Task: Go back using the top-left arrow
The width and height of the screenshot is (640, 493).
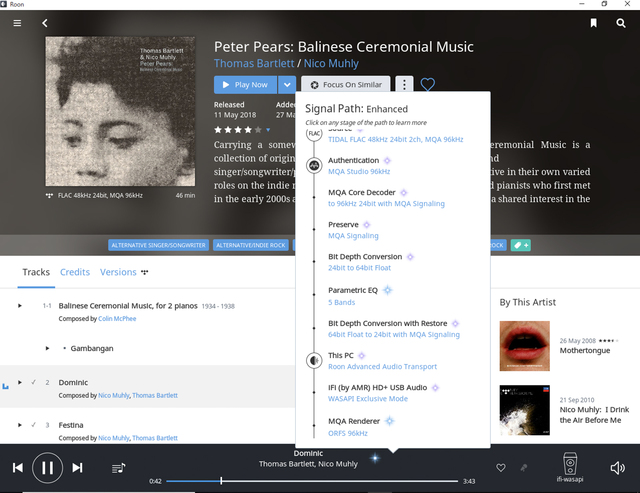Action: [x=44, y=22]
